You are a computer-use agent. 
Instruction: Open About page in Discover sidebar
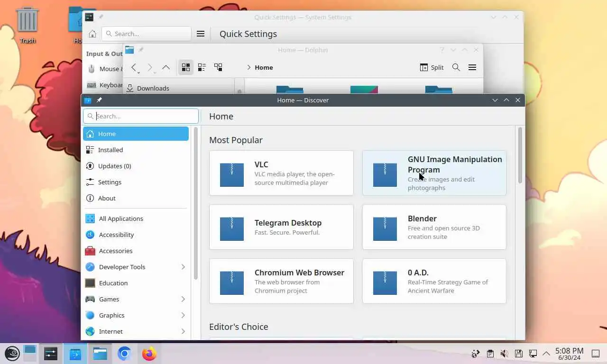click(136, 198)
